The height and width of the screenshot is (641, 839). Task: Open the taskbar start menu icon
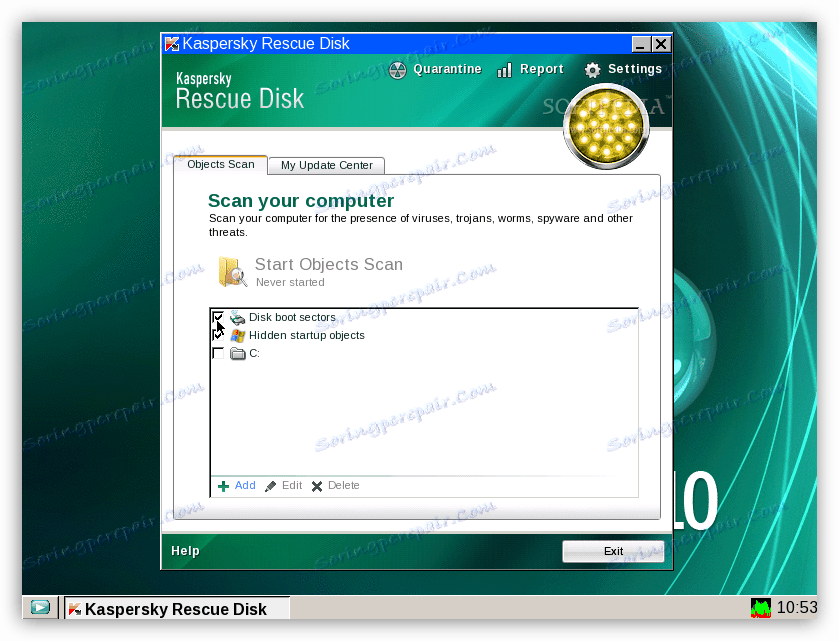(x=40, y=607)
